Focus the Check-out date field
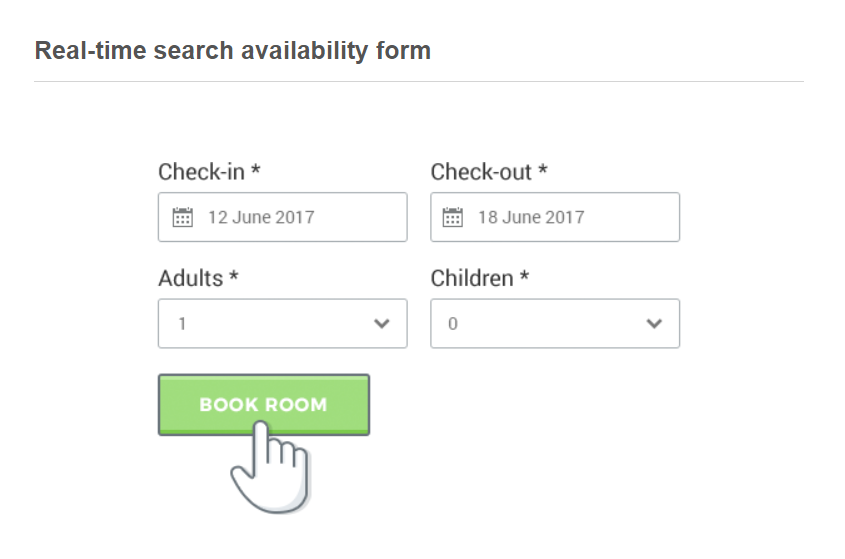This screenshot has height=559, width=845. 555,217
